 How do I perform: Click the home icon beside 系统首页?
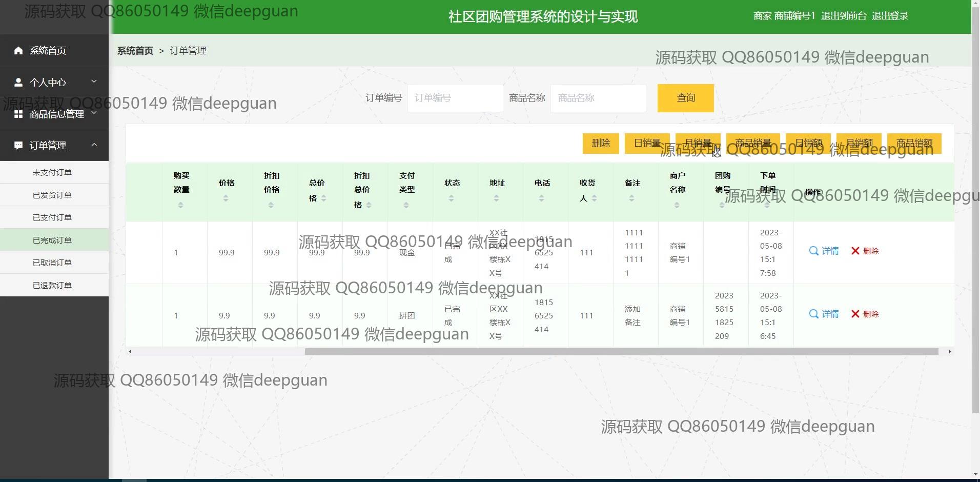pyautogui.click(x=18, y=50)
